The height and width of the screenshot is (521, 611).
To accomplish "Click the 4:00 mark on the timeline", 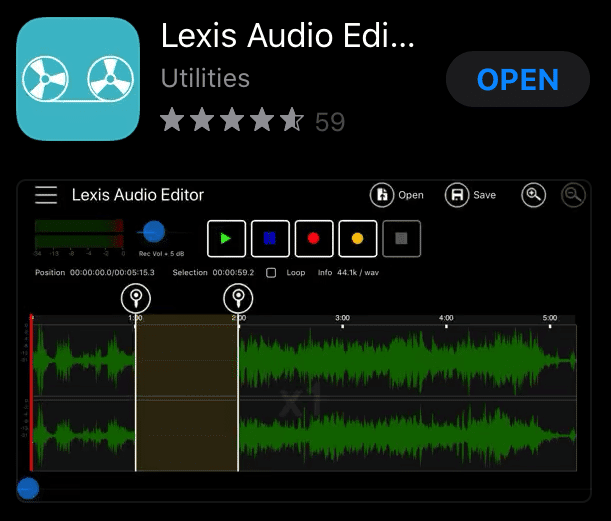I will click(446, 318).
